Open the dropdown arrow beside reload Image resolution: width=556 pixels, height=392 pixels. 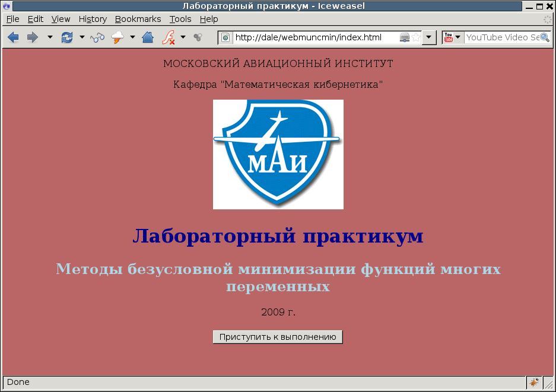tap(82, 37)
